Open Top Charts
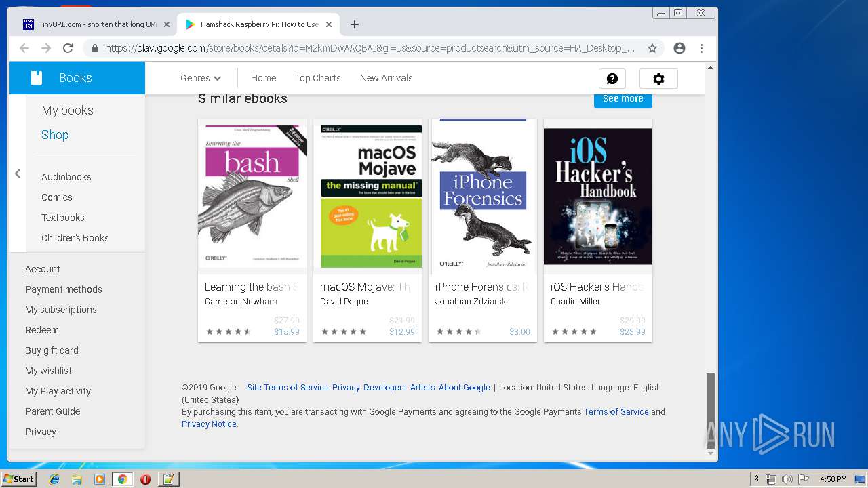 (x=318, y=78)
